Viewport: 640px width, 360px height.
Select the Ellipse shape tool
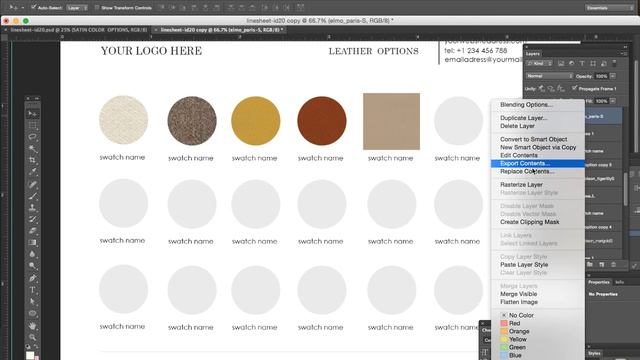tap(33, 313)
